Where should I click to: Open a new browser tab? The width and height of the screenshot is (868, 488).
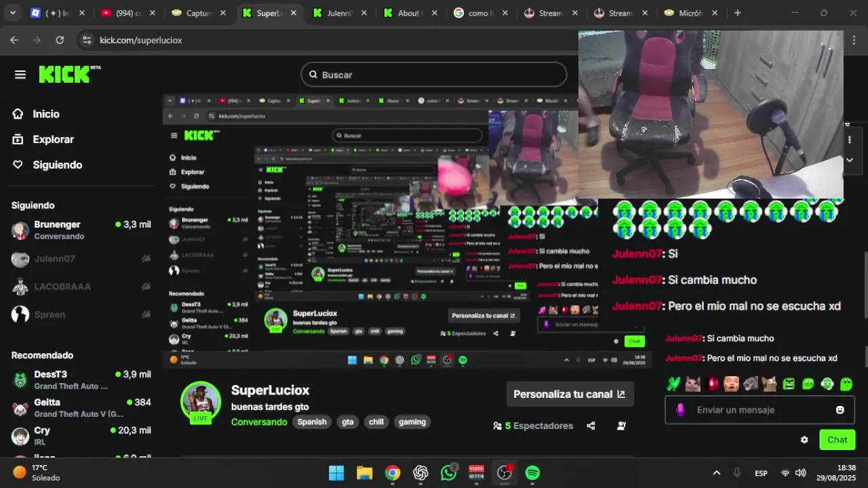click(737, 13)
